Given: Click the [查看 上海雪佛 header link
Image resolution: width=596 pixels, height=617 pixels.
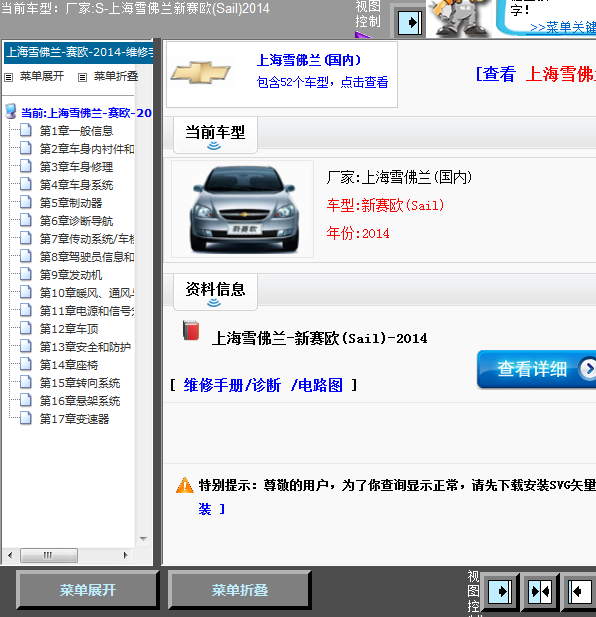Looking at the screenshot, I should 535,74.
